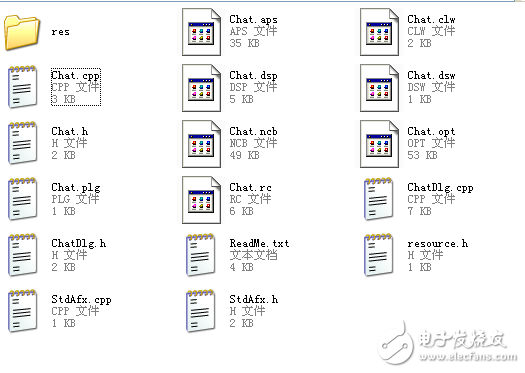Select the Chat.clw file icon
Screen dimensions: 525x373
click(379, 32)
